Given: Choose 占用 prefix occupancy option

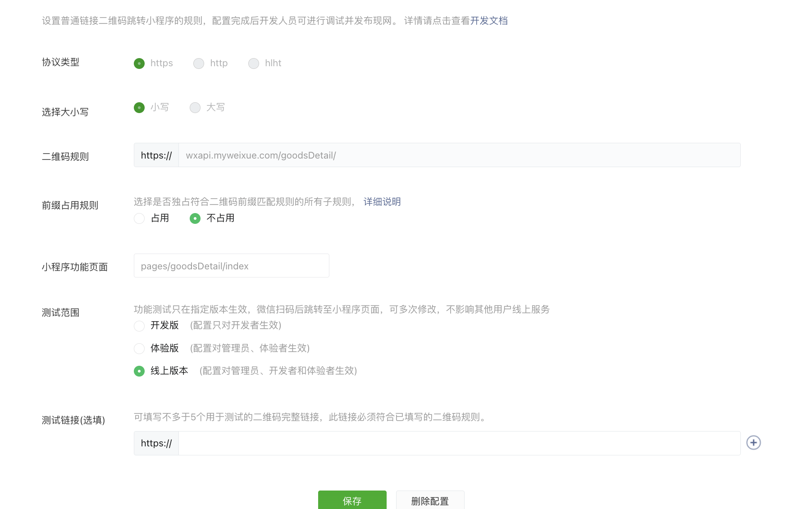Looking at the screenshot, I should click(x=139, y=218).
